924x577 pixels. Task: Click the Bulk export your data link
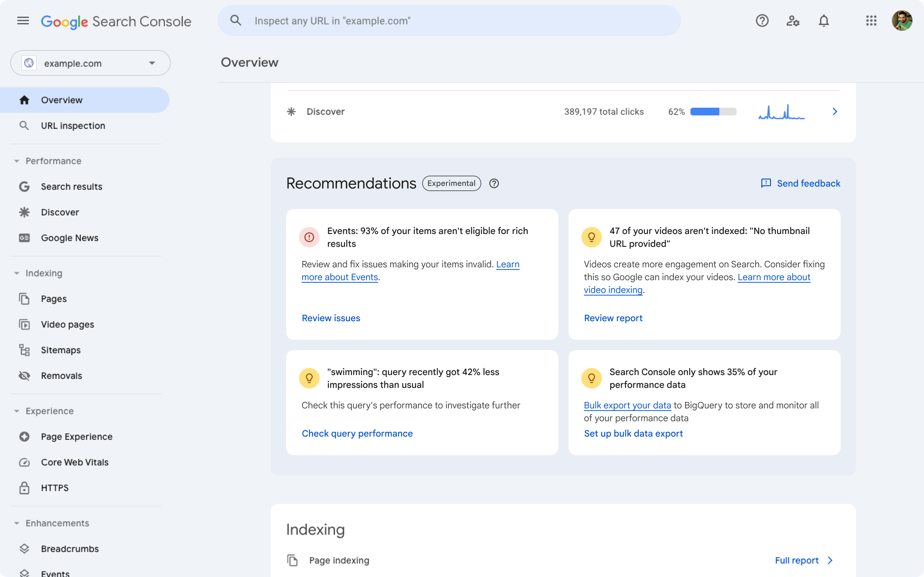pyautogui.click(x=627, y=406)
